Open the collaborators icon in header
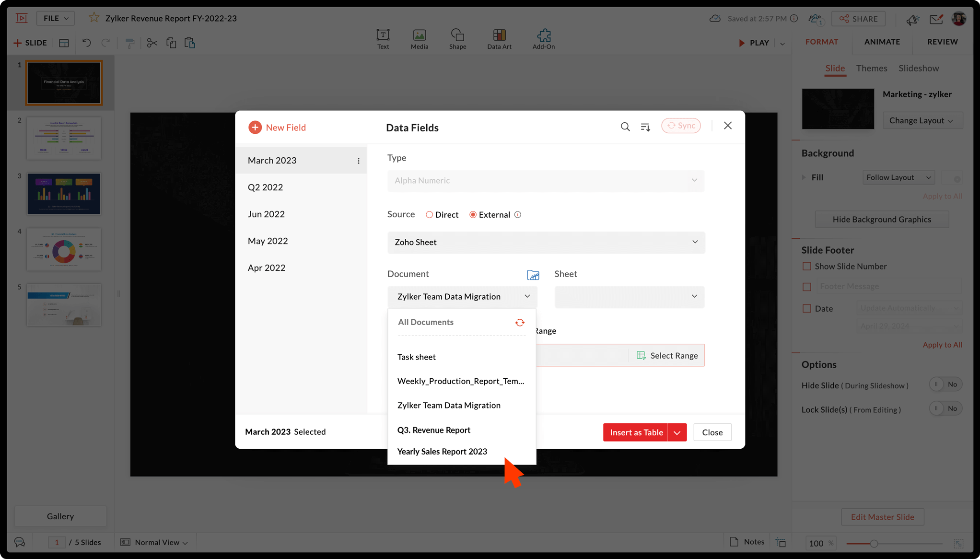 click(815, 19)
